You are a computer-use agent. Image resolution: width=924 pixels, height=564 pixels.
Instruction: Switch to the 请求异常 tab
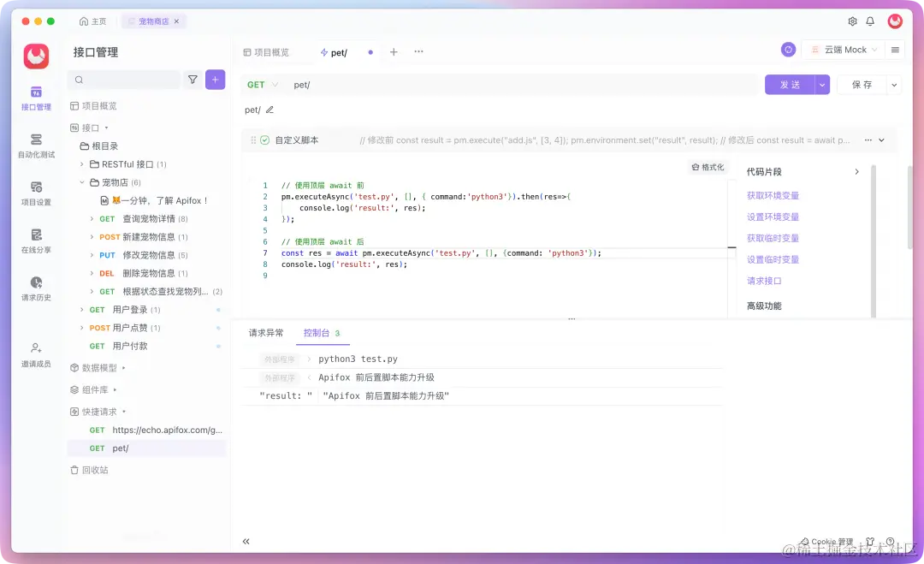click(266, 333)
